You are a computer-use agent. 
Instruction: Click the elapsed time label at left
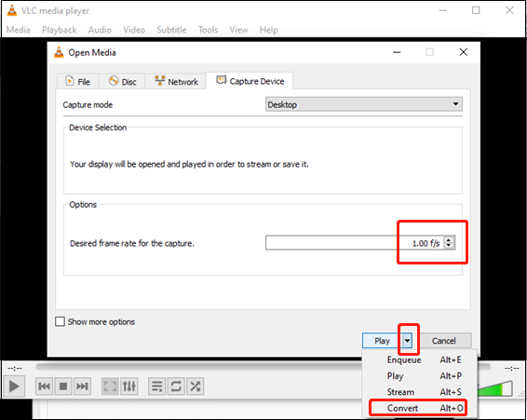click(x=15, y=368)
